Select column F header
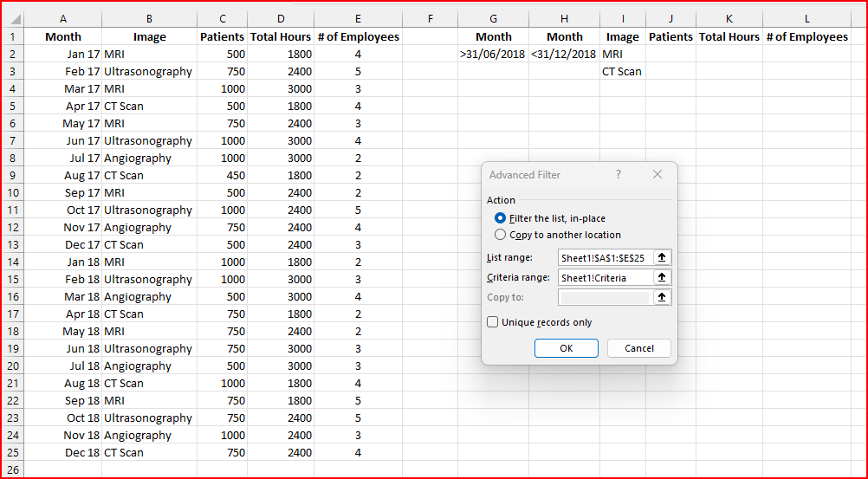 (431, 19)
